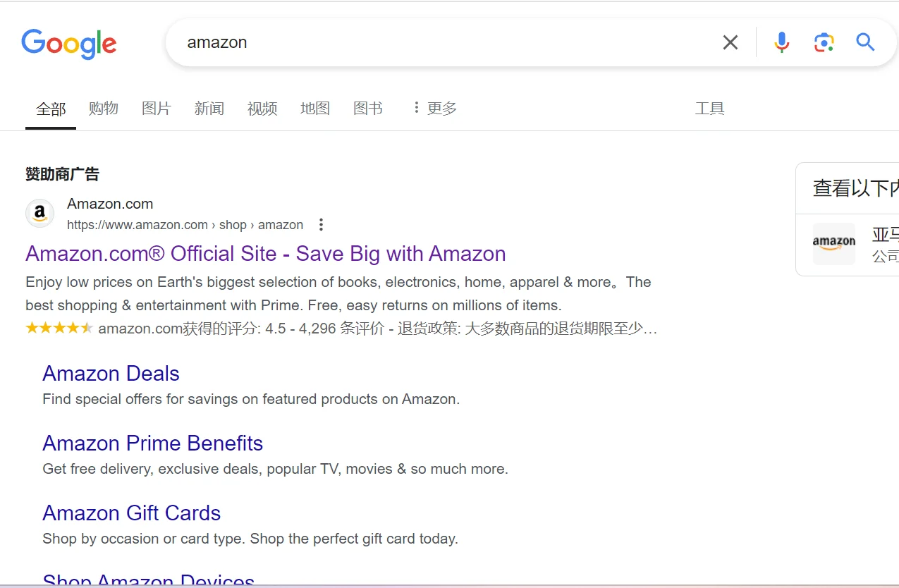Click the Amazon favicon beside Amazon.com
Viewport: 899px width, 588px height.
(x=40, y=213)
